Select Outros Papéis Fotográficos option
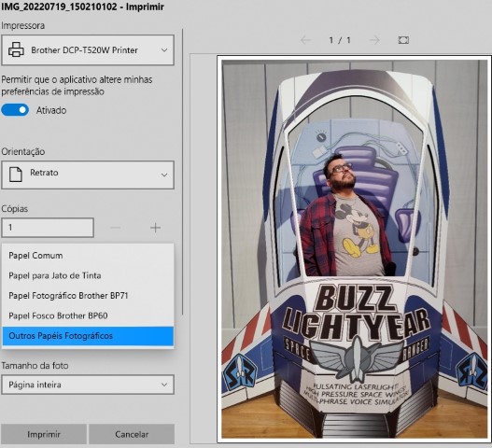Screen dimensions: 492x448 pos(88,336)
